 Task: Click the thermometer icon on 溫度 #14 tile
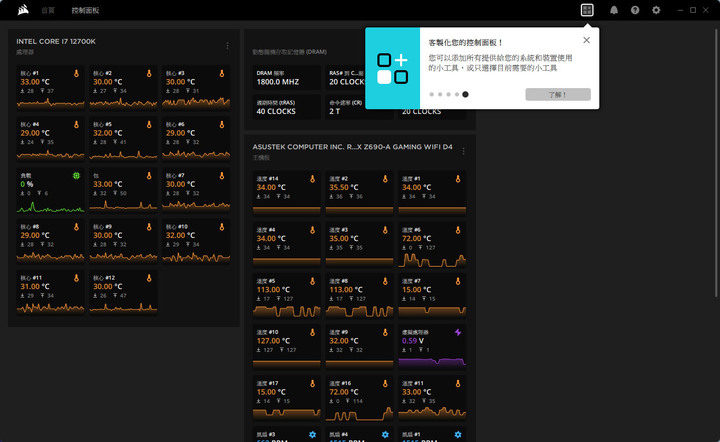click(x=312, y=179)
